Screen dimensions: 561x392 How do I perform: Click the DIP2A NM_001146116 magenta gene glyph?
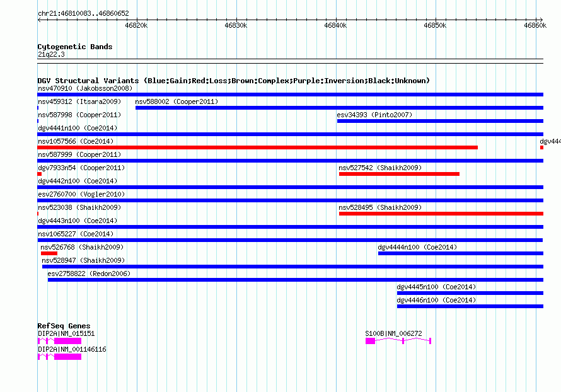59,357
